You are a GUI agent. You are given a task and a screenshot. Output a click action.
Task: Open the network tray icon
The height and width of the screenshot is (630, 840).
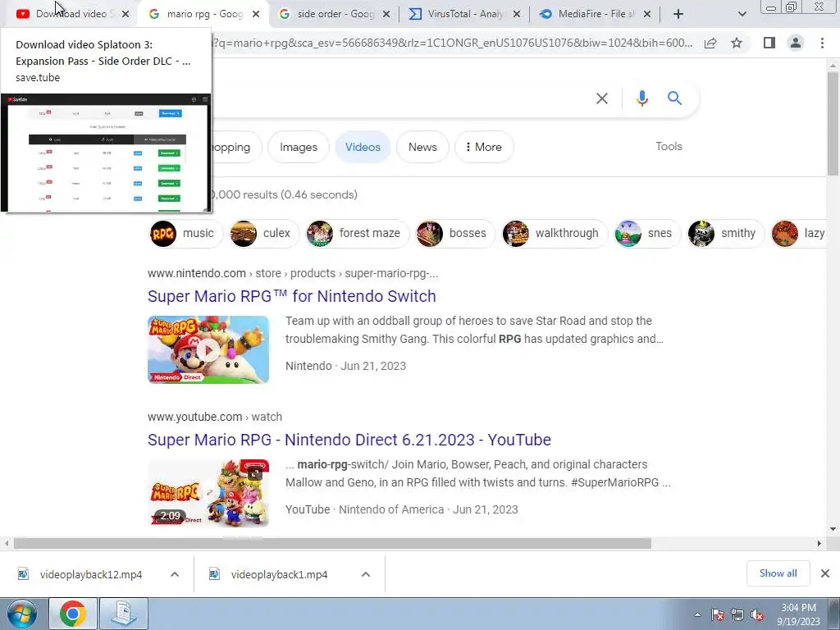coord(737,614)
